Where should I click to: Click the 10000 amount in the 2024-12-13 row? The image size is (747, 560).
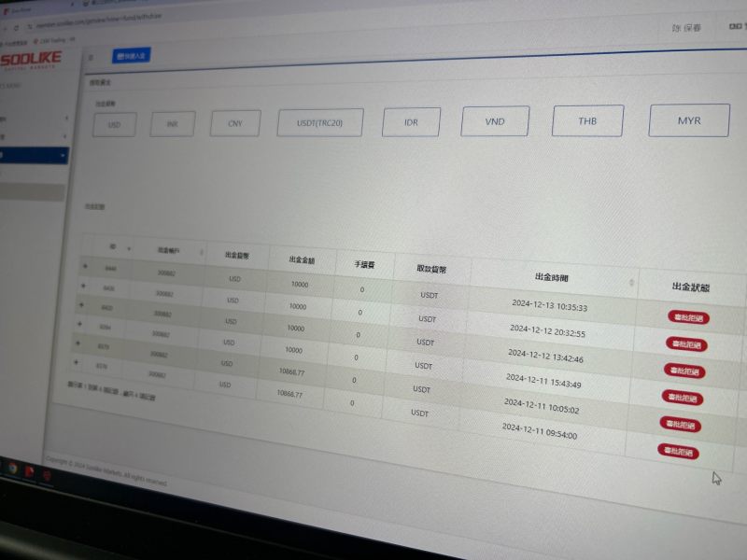click(300, 285)
